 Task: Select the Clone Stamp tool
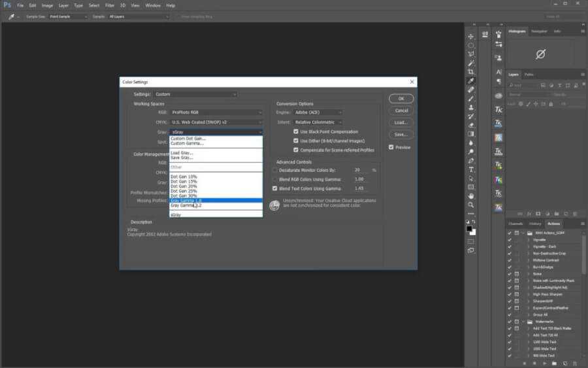470,108
